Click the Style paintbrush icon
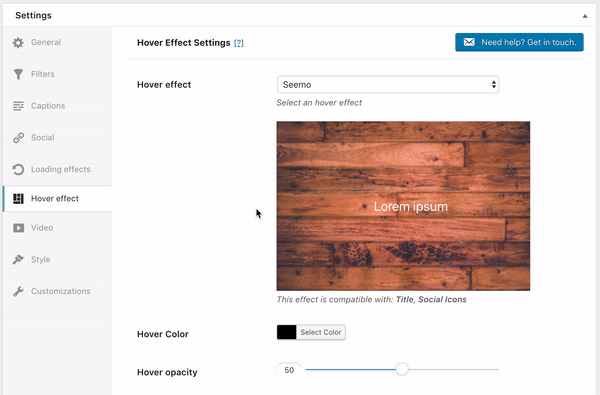Image resolution: width=600 pixels, height=395 pixels. coord(18,260)
